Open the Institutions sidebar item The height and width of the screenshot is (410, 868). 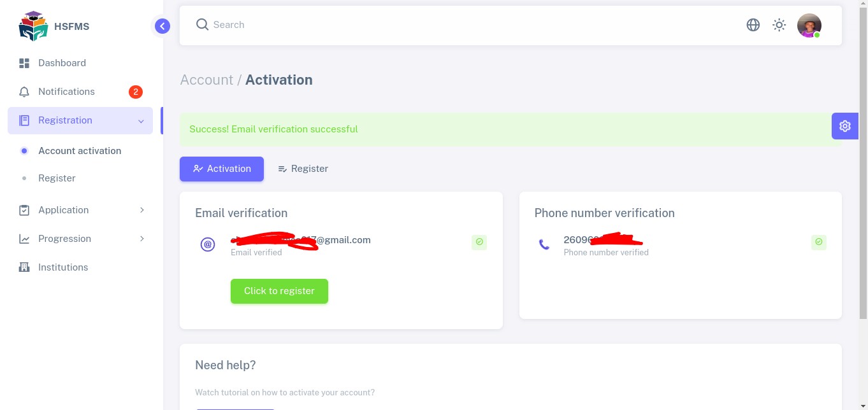click(x=63, y=267)
